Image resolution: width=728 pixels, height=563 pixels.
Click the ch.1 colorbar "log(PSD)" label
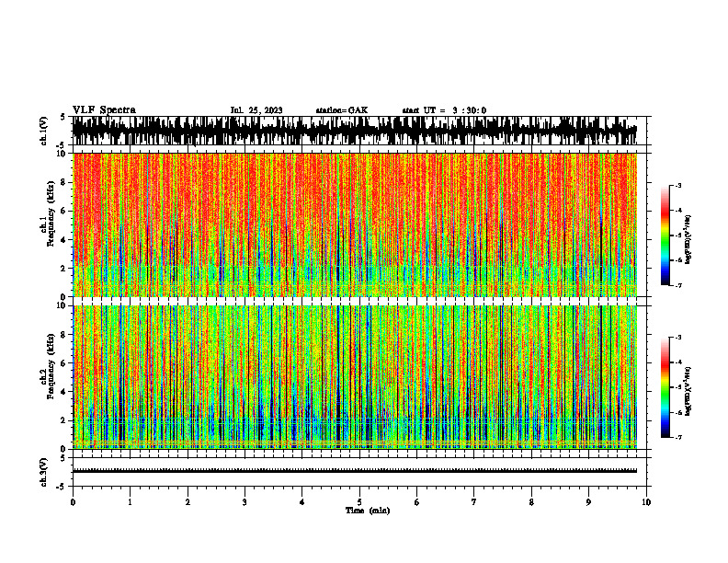pyautogui.click(x=688, y=239)
